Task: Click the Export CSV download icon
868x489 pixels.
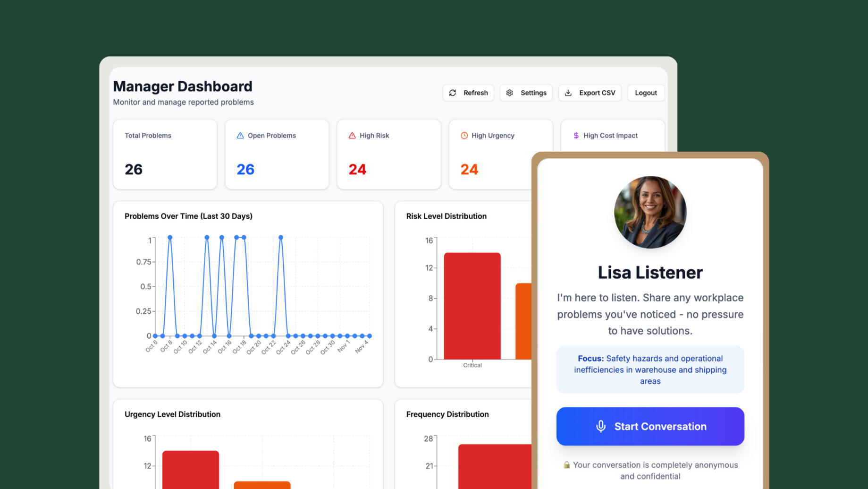Action: coord(568,93)
